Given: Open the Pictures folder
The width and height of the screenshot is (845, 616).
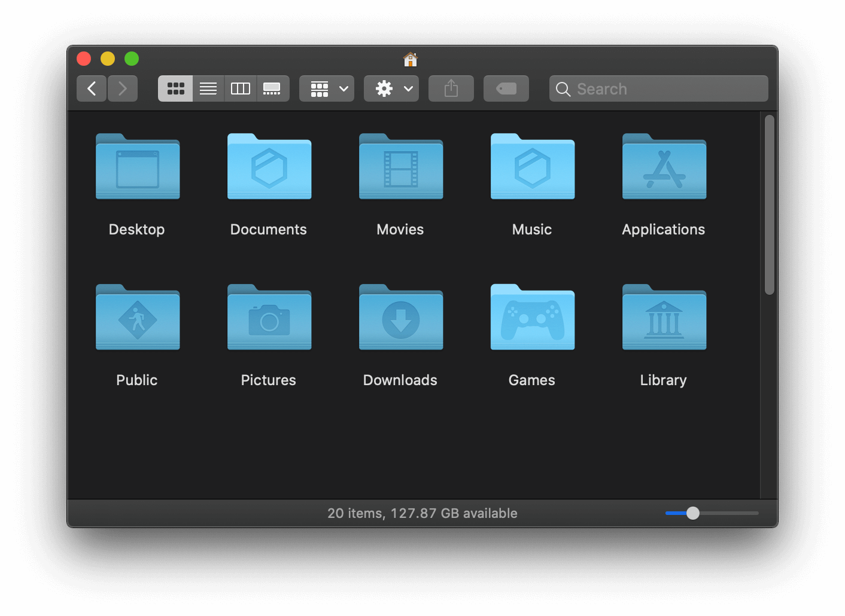Looking at the screenshot, I should [x=269, y=318].
